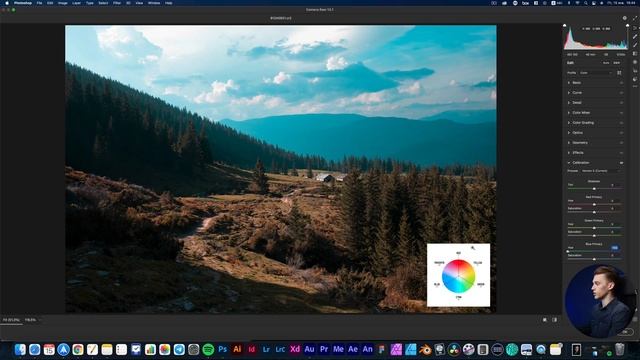Toggle full screen mode icon

635,18
